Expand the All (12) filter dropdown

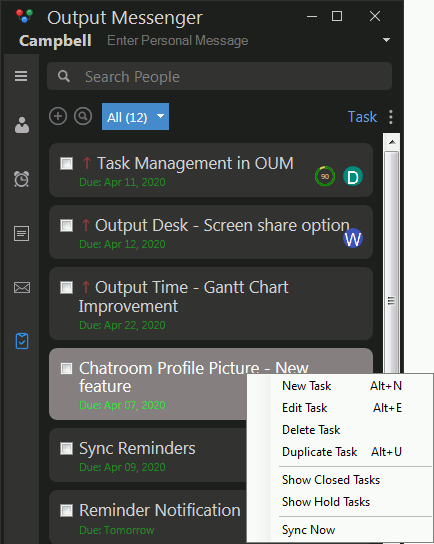(x=135, y=117)
